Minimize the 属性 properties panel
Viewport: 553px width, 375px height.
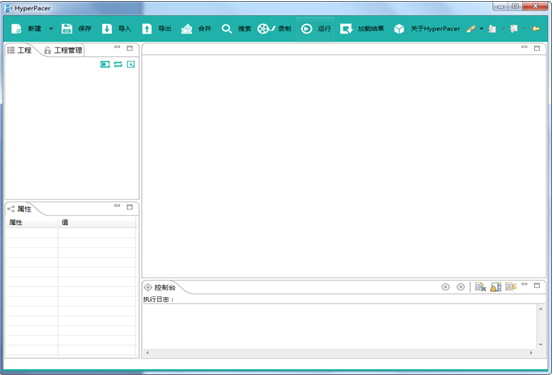click(x=117, y=206)
